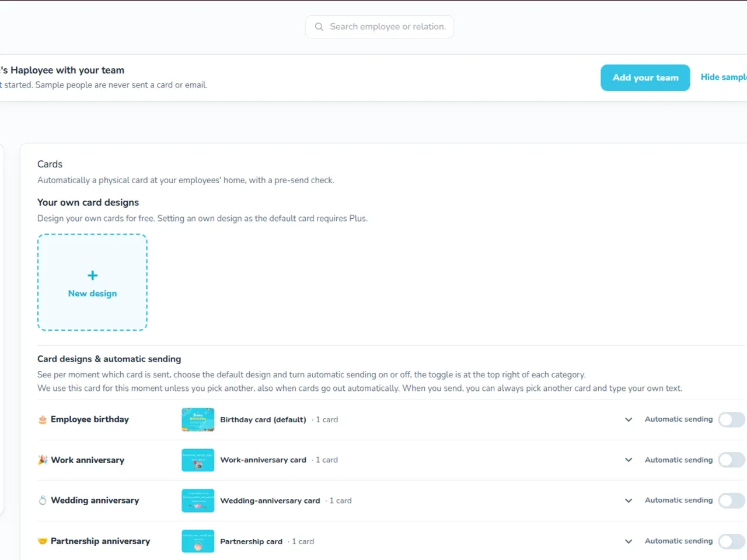This screenshot has width=747, height=560.
Task: Click the handshake Partnership anniversary icon
Action: click(43, 541)
